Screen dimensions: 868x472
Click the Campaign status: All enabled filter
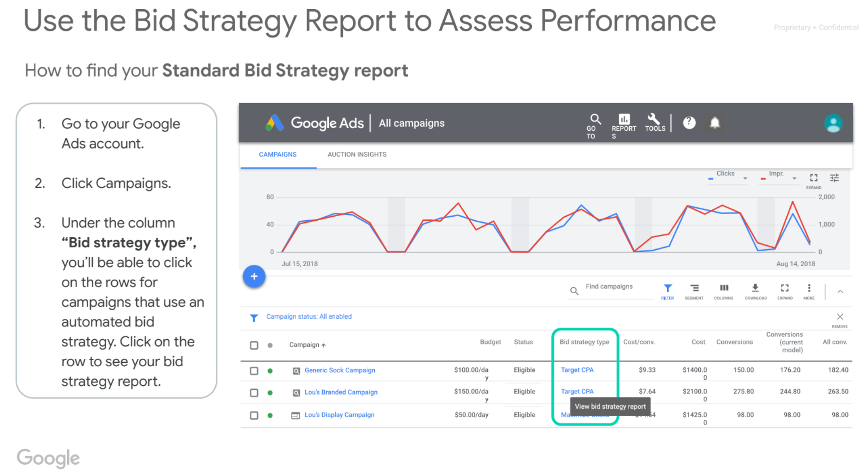(309, 316)
